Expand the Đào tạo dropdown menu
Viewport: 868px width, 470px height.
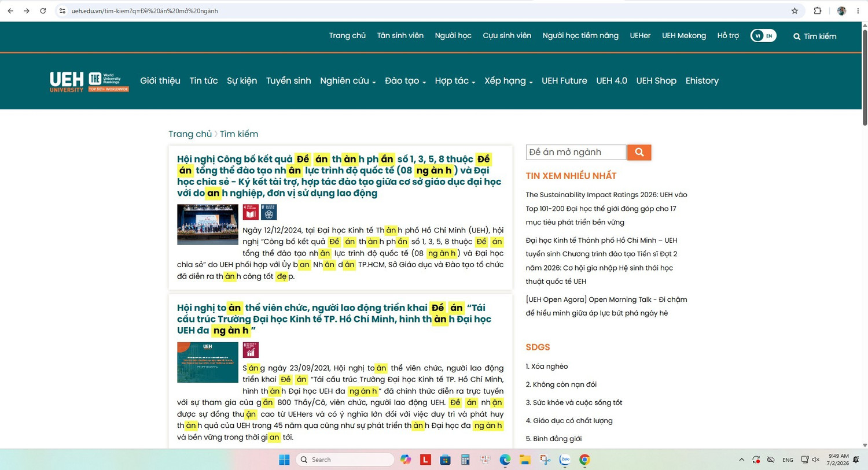pyautogui.click(x=405, y=81)
